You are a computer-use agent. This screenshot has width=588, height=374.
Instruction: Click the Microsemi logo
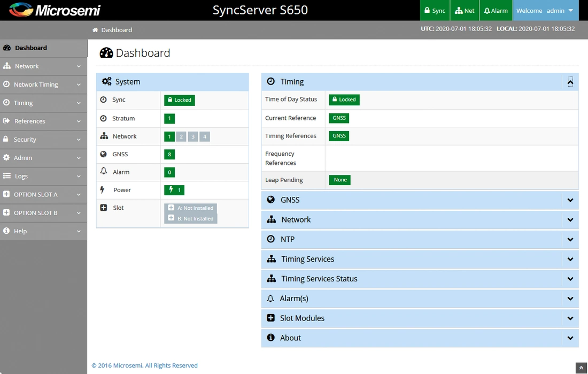click(55, 10)
